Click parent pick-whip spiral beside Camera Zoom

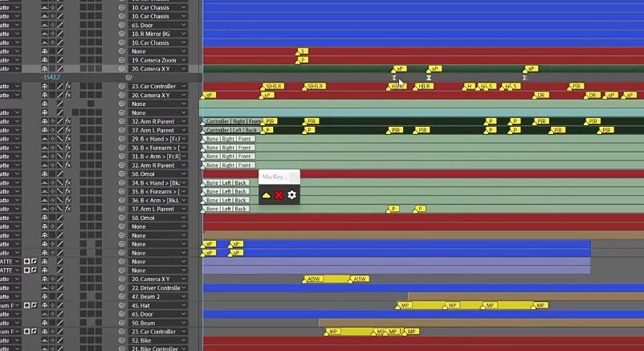coord(122,60)
